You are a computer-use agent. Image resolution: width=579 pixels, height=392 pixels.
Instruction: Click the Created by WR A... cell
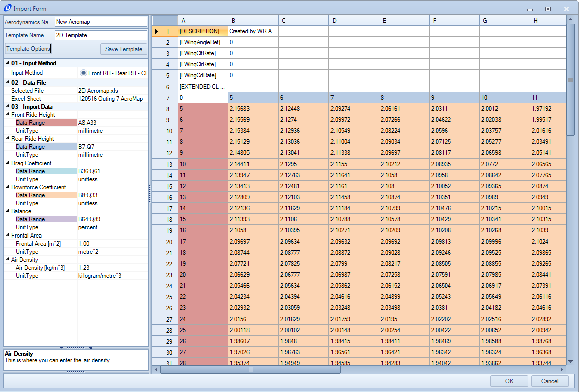point(254,31)
